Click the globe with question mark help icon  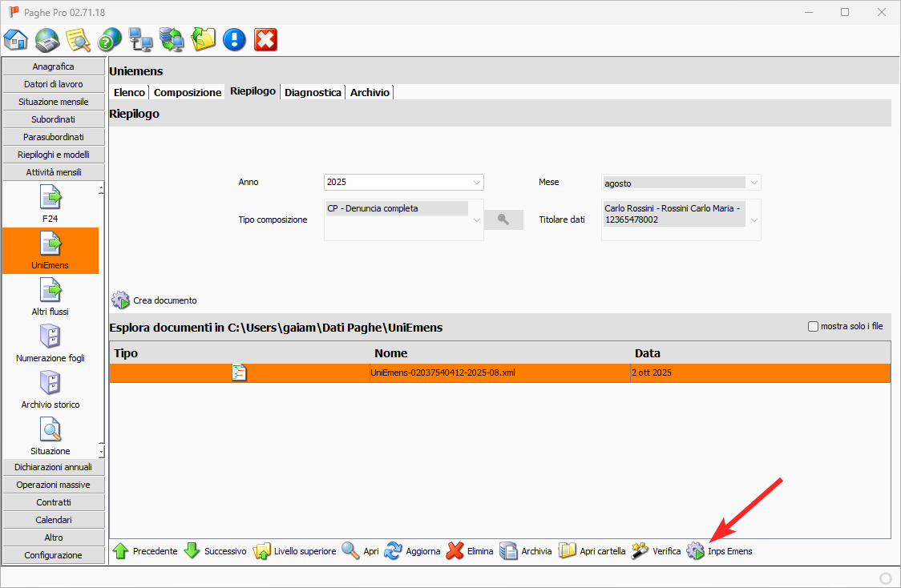(110, 39)
